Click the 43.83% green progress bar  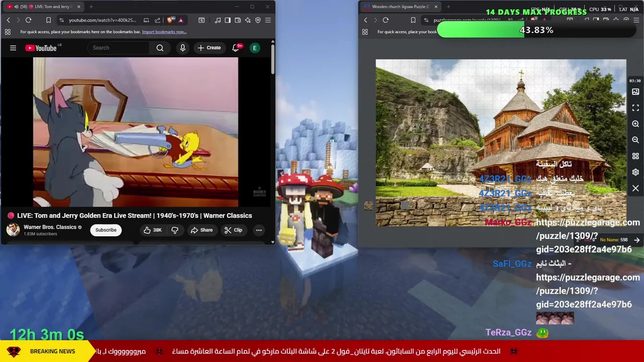536,30
